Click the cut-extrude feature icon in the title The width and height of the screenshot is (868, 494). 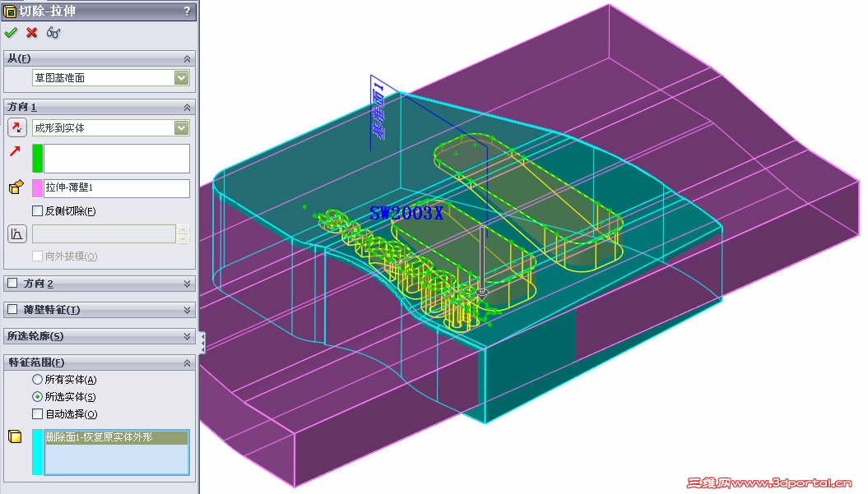(x=9, y=11)
